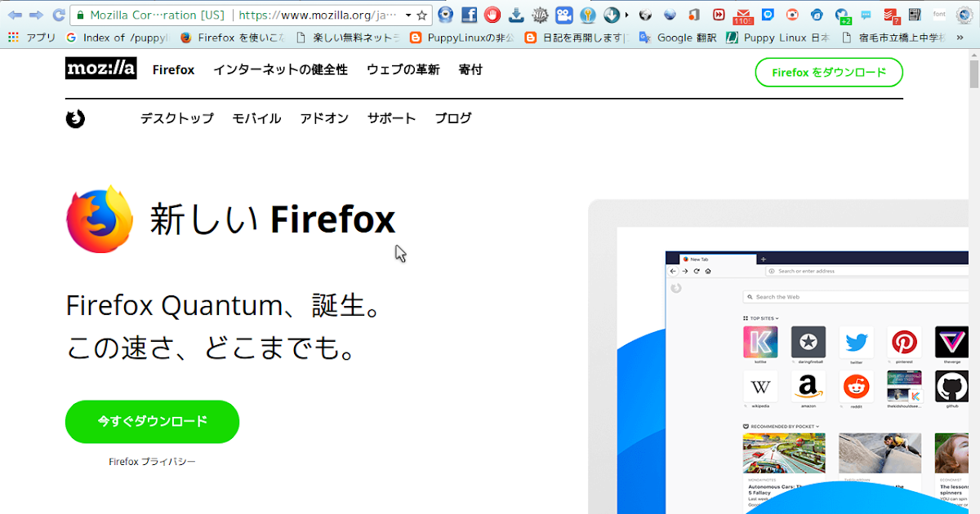Click the Firefox をダウンロード outlined button
The image size is (980, 514).
(x=829, y=72)
